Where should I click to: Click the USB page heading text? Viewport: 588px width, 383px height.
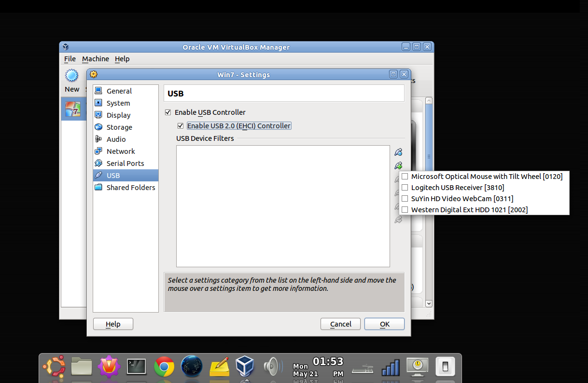(x=176, y=94)
